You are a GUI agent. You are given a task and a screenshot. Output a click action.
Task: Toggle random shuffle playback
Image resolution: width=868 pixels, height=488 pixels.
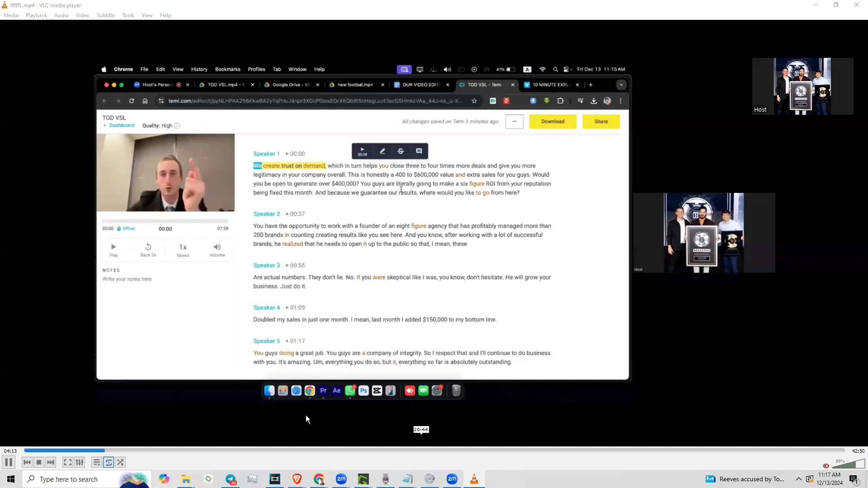tap(120, 462)
